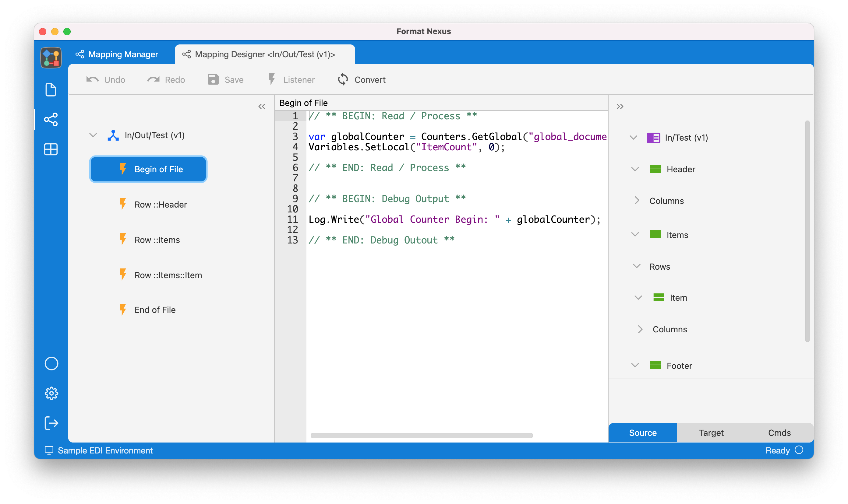Collapse the Item node chevron
The image size is (848, 504).
click(638, 298)
